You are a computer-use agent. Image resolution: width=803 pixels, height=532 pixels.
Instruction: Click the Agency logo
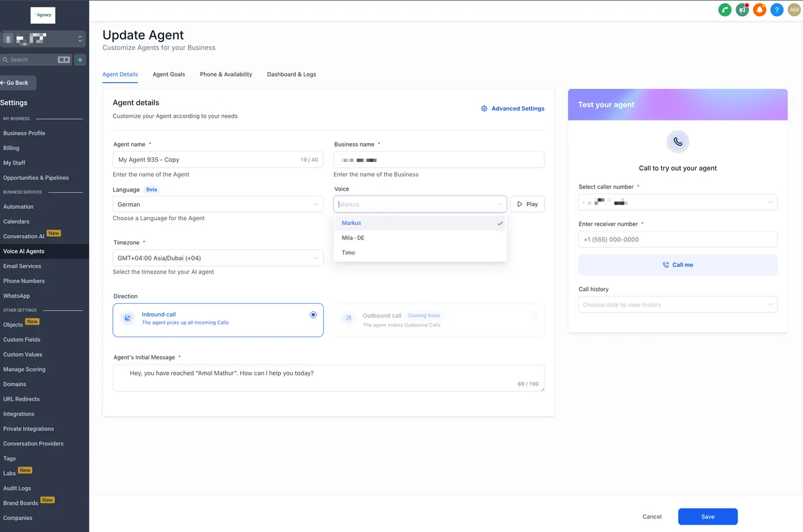point(43,15)
